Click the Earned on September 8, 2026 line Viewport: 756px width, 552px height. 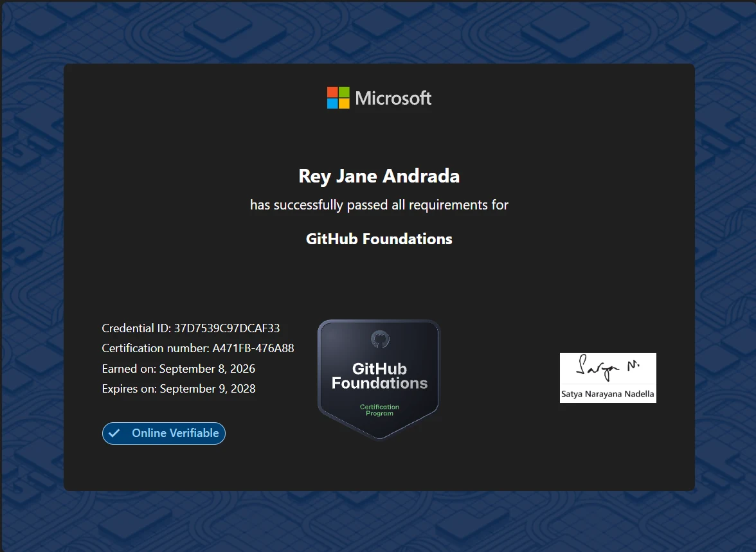coord(179,369)
